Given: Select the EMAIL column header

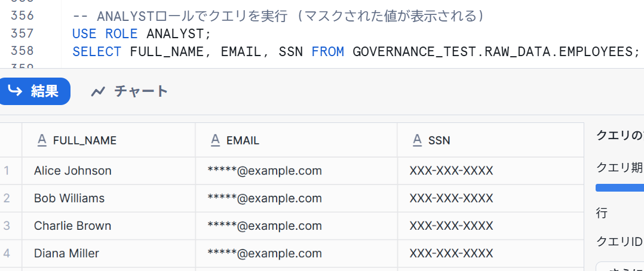Looking at the screenshot, I should (296, 140).
